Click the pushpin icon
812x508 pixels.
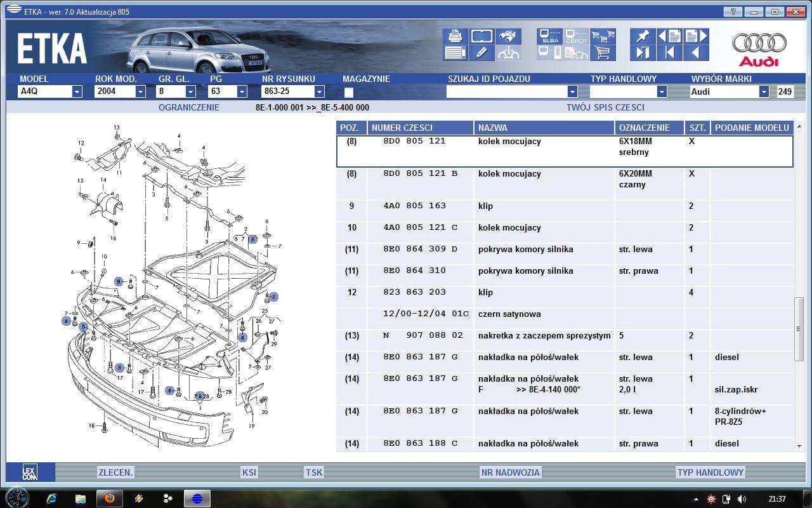[x=643, y=36]
